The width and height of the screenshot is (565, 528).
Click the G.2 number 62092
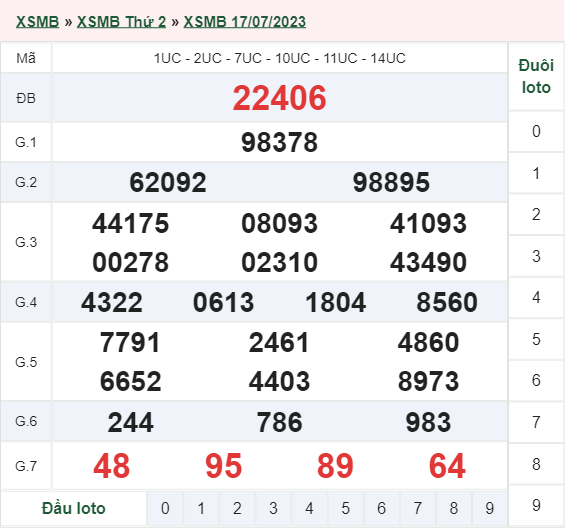(168, 182)
